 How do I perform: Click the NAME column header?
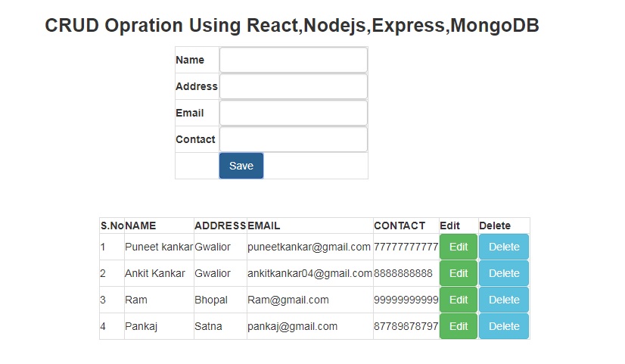[x=141, y=226]
